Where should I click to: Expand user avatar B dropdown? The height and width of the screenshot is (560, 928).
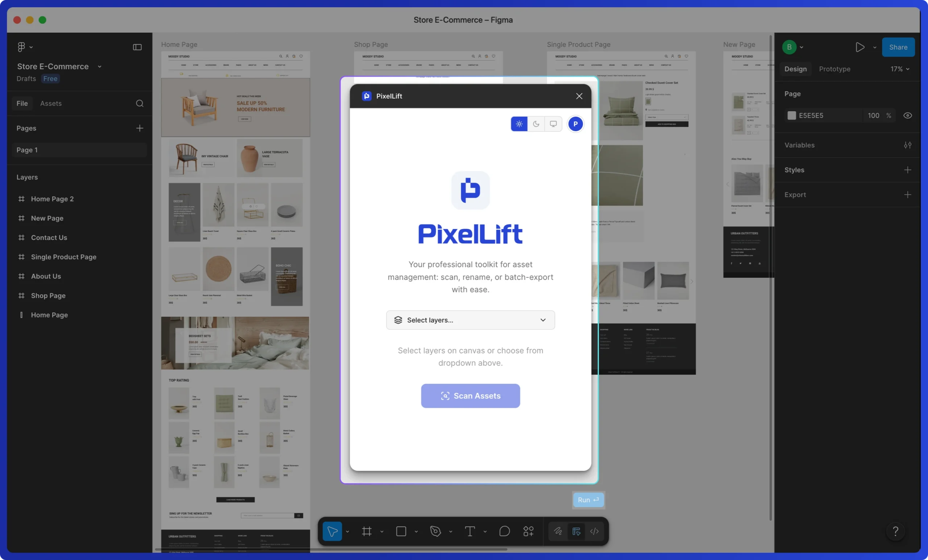[x=801, y=47]
